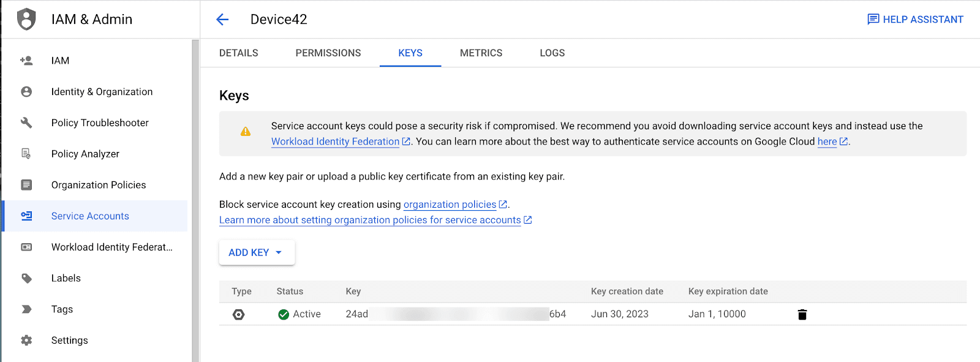Go back using the blue arrow
Screen dimensions: 980x362
[x=222, y=20]
